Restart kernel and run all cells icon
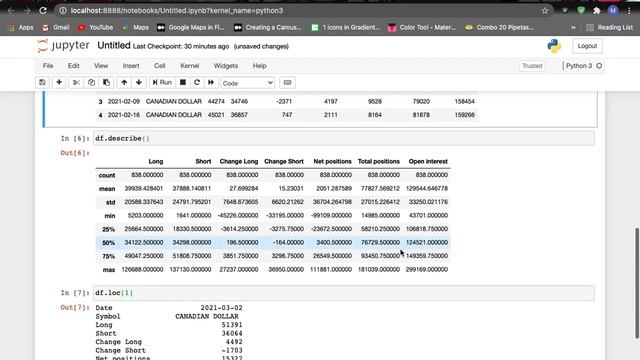 click(211, 82)
